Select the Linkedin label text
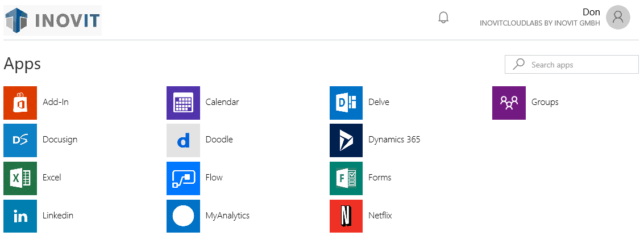The image size is (644, 236). point(58,216)
